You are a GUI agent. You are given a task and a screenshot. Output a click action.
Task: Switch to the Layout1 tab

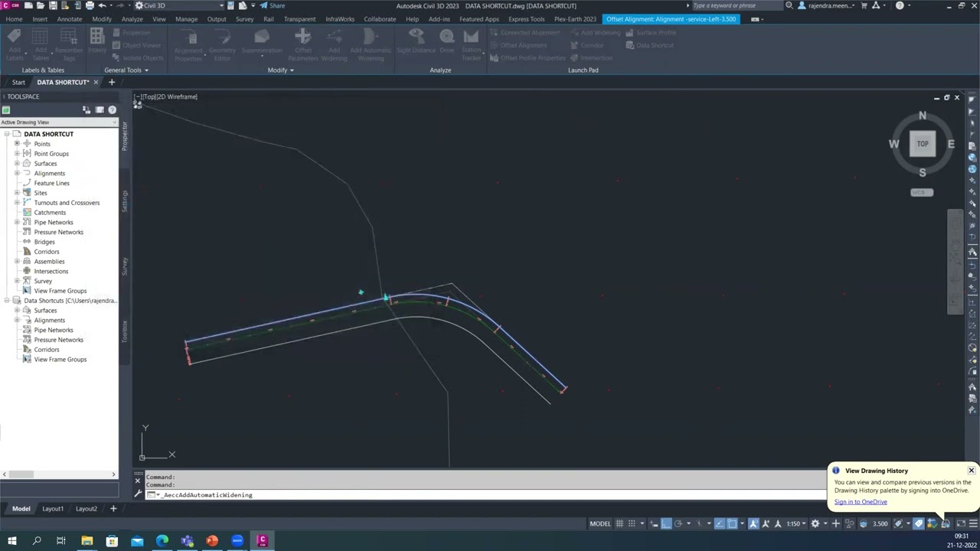(53, 509)
